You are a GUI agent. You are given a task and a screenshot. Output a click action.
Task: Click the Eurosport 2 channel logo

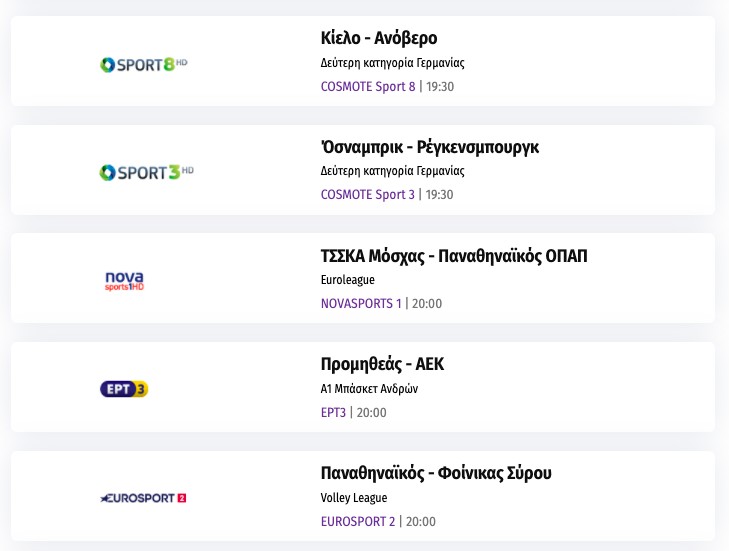(x=144, y=497)
